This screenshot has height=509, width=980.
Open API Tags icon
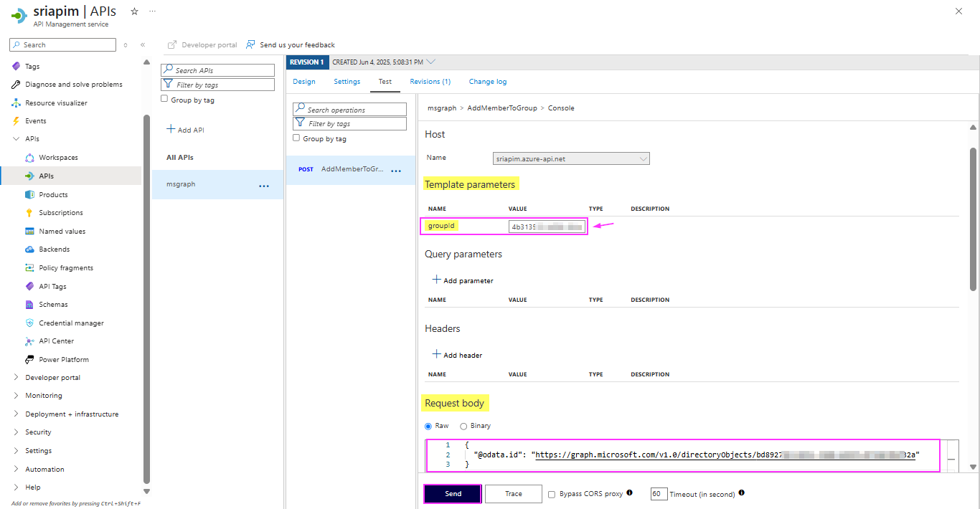click(x=29, y=286)
